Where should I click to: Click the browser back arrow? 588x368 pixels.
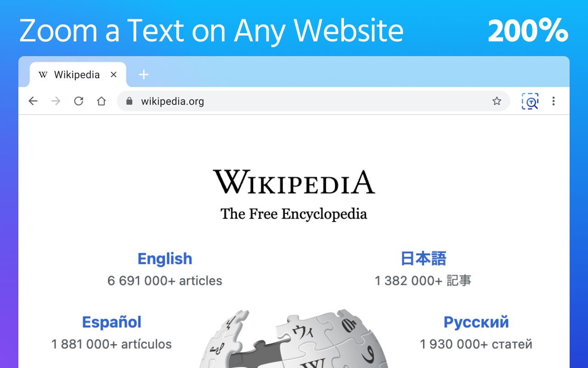pyautogui.click(x=33, y=101)
